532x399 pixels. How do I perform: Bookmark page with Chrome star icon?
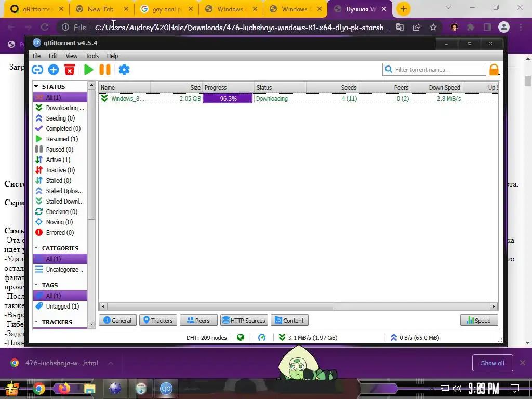click(433, 27)
